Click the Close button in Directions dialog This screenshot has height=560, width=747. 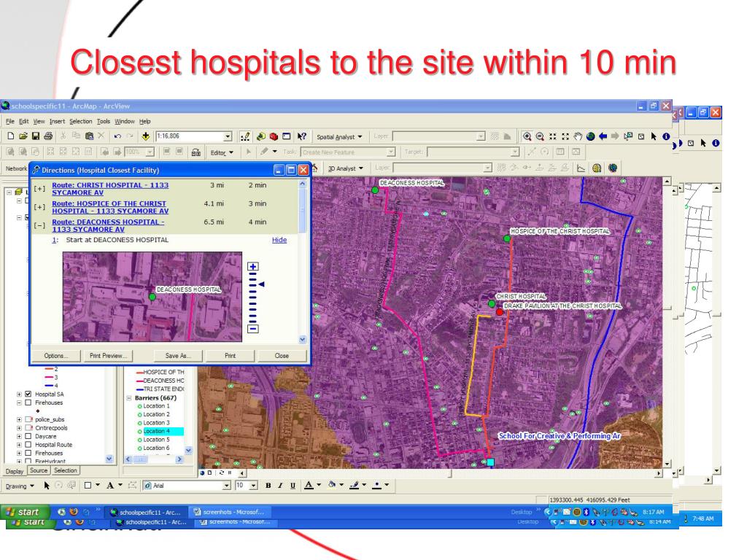point(282,356)
